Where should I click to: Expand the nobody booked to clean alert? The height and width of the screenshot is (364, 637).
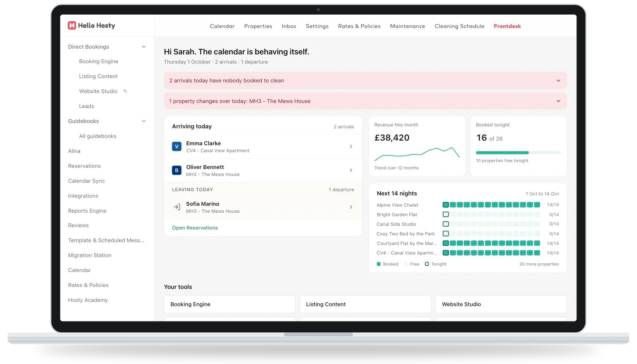(x=558, y=80)
